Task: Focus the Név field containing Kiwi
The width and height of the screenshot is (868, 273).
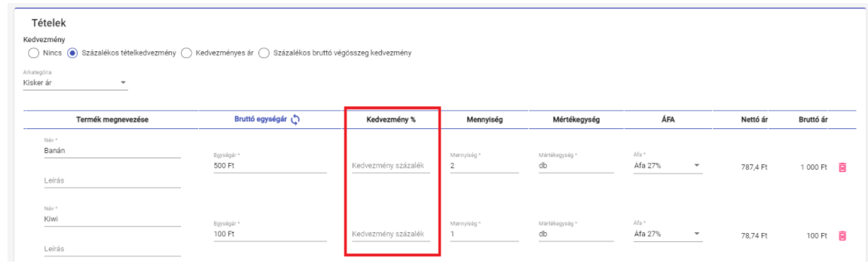Action: pyautogui.click(x=112, y=219)
